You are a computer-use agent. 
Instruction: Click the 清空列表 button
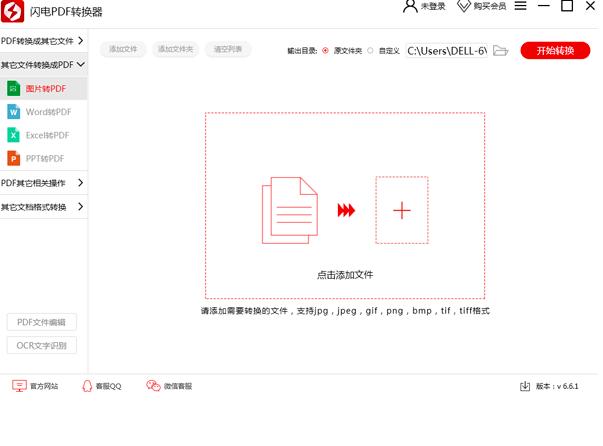[x=228, y=49]
